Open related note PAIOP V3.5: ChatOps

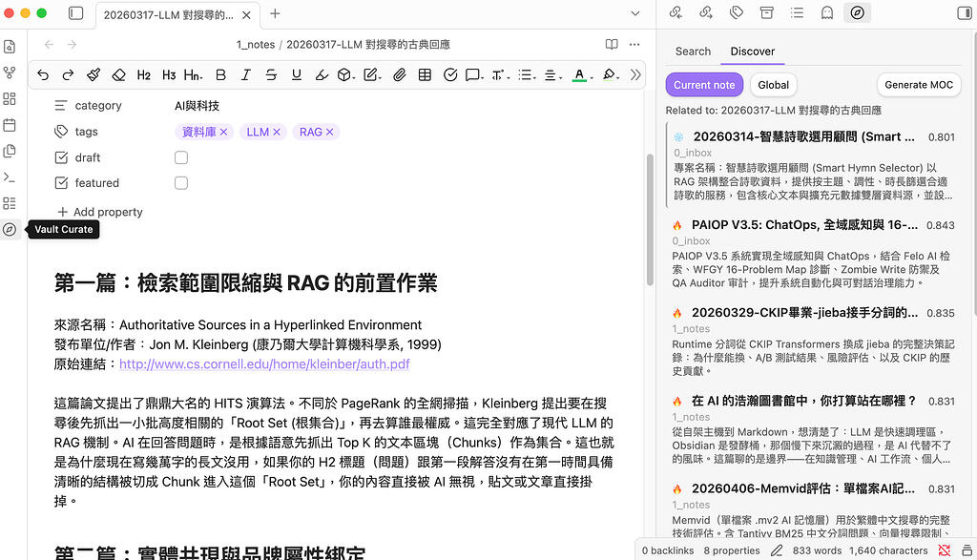click(804, 225)
